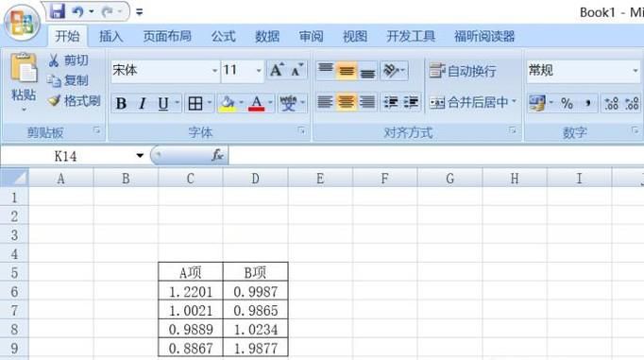Save the workbook with the floppy icon
This screenshot has height=360, width=644.
point(57,11)
